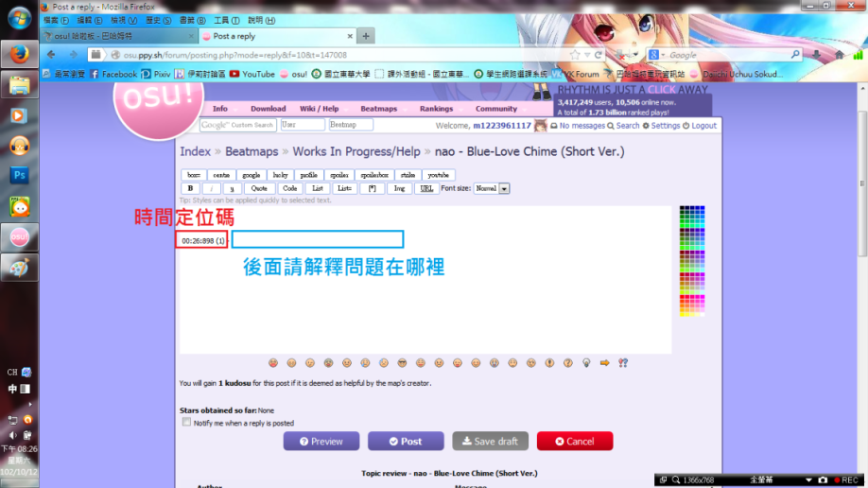Open the URL history dropdown arrow
868x488 pixels.
587,55
